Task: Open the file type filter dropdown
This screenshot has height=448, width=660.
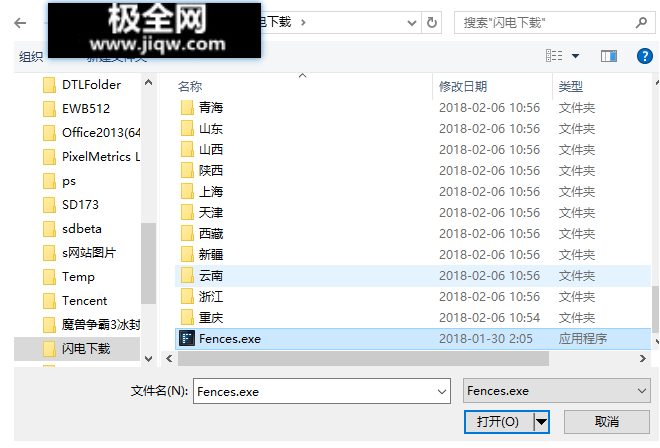Action: pos(557,391)
